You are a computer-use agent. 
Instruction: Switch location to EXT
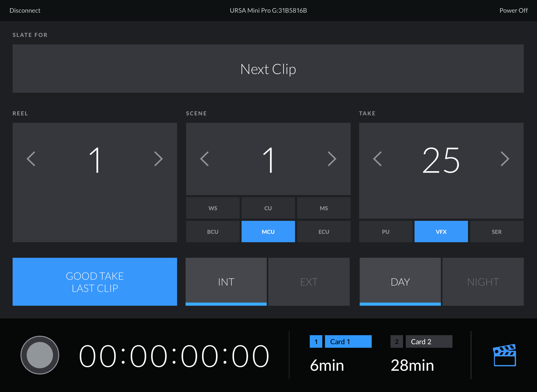pos(309,282)
